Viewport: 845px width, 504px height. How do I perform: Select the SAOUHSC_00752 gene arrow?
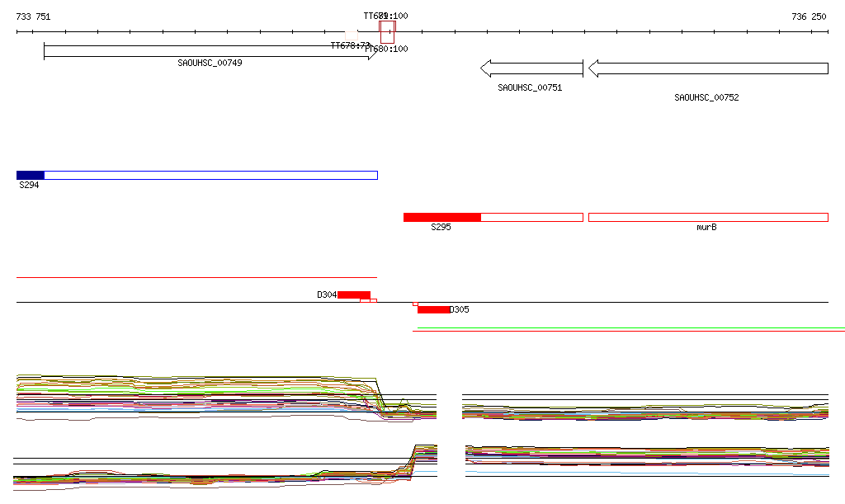pyautogui.click(x=708, y=68)
